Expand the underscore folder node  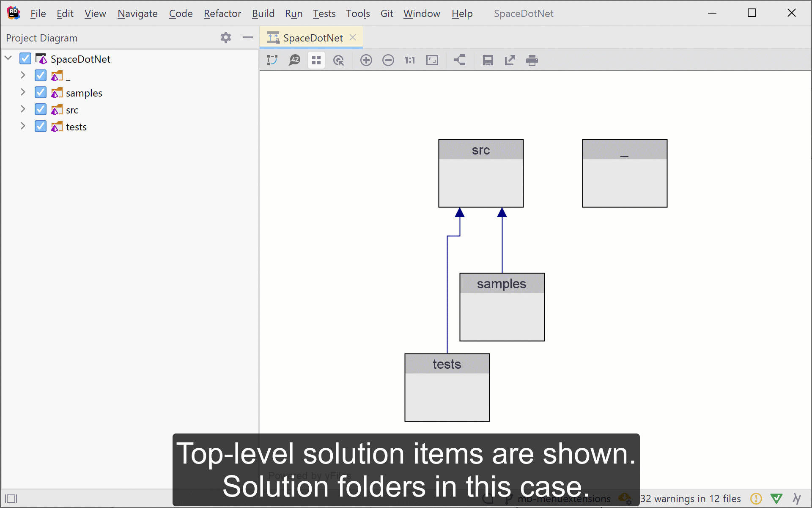point(23,75)
